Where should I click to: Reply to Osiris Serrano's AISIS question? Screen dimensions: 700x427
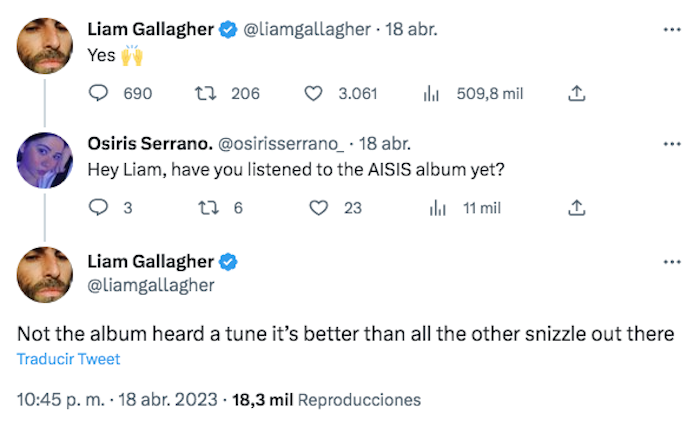point(99,208)
